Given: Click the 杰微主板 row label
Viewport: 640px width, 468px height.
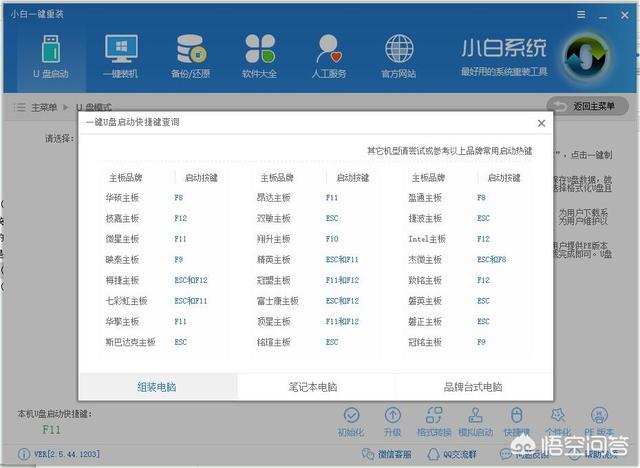Looking at the screenshot, I should click(x=425, y=260).
